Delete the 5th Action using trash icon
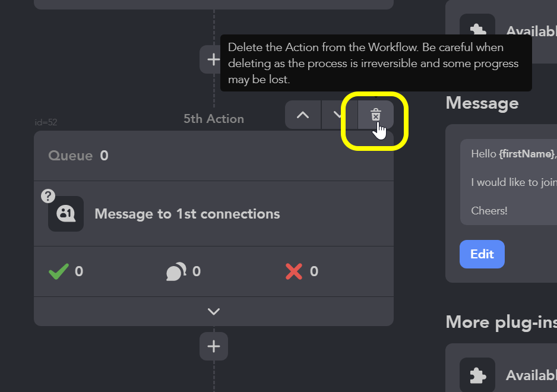557x392 pixels. click(x=375, y=115)
